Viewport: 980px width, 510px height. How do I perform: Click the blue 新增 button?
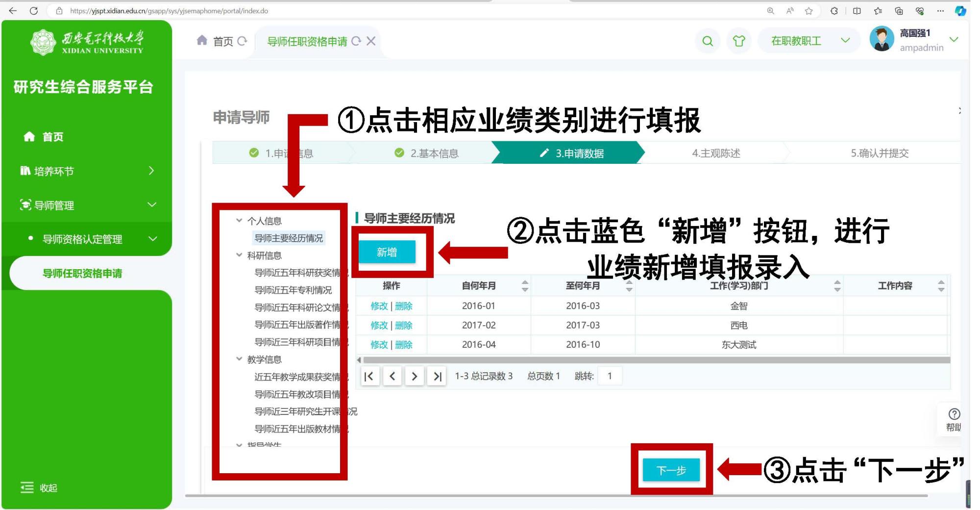click(387, 252)
